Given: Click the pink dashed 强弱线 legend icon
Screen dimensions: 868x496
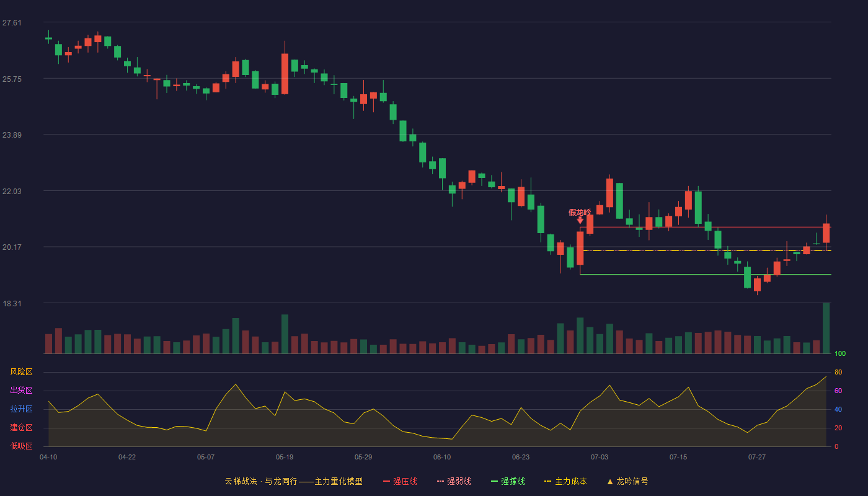Looking at the screenshot, I should pos(441,481).
